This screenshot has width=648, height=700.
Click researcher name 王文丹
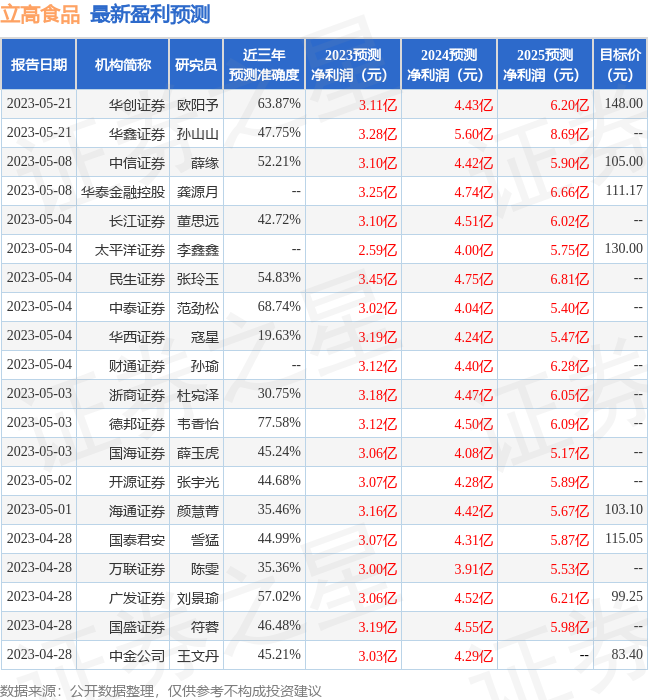(x=198, y=656)
